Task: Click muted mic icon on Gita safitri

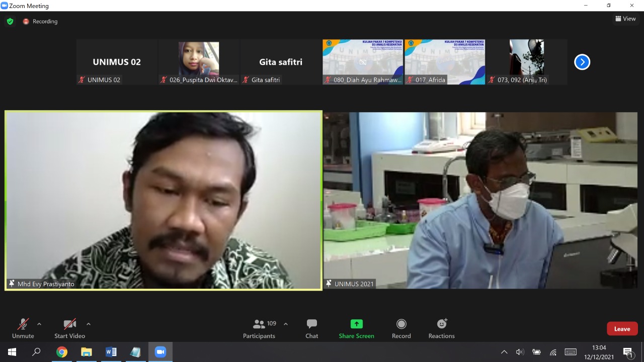Action: (246, 80)
